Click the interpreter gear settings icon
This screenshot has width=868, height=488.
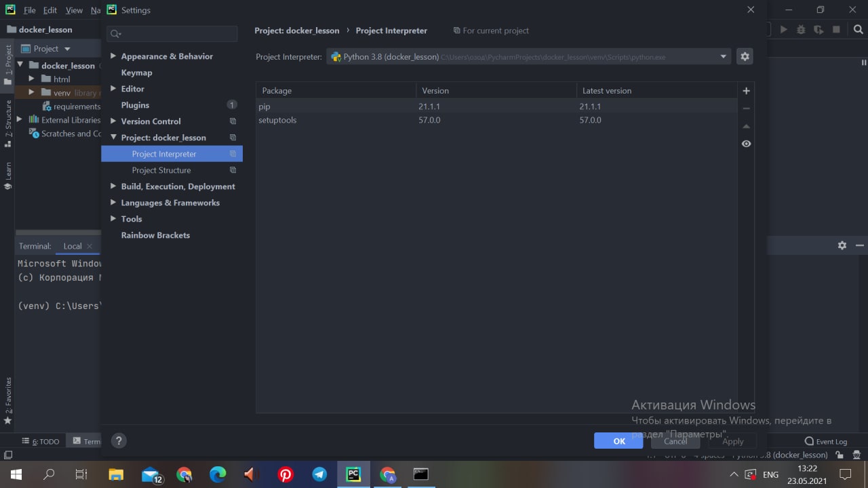coord(745,57)
